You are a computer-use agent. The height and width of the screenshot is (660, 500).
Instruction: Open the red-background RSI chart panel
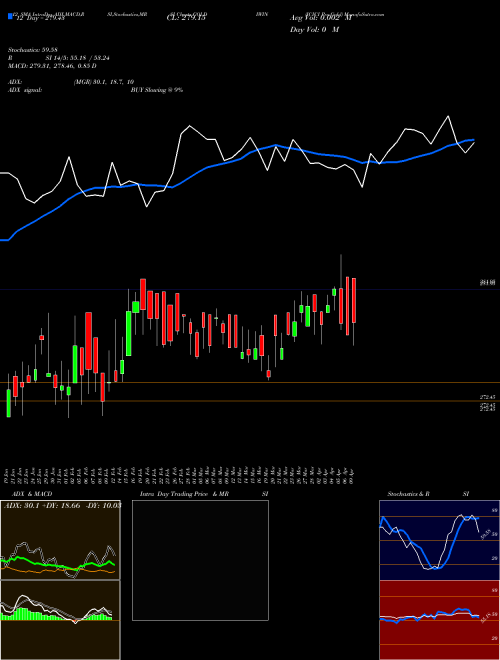440,620
